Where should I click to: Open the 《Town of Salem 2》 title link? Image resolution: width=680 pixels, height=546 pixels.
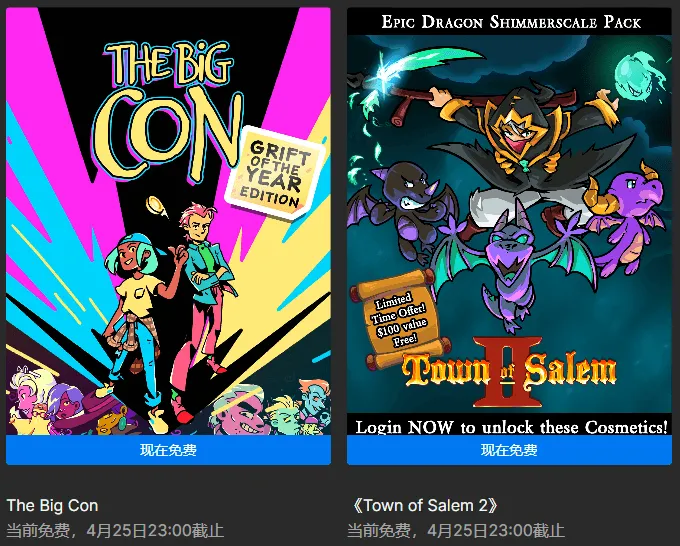(x=425, y=505)
